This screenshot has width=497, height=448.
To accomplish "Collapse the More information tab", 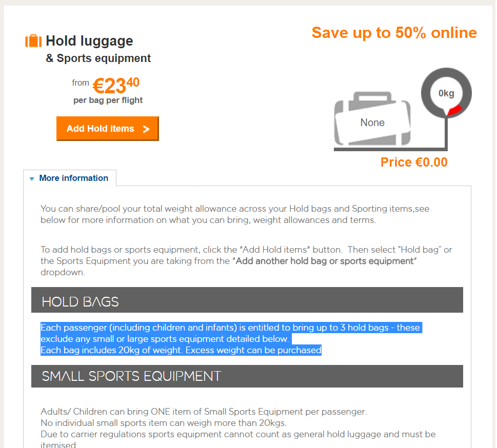I will (x=69, y=178).
